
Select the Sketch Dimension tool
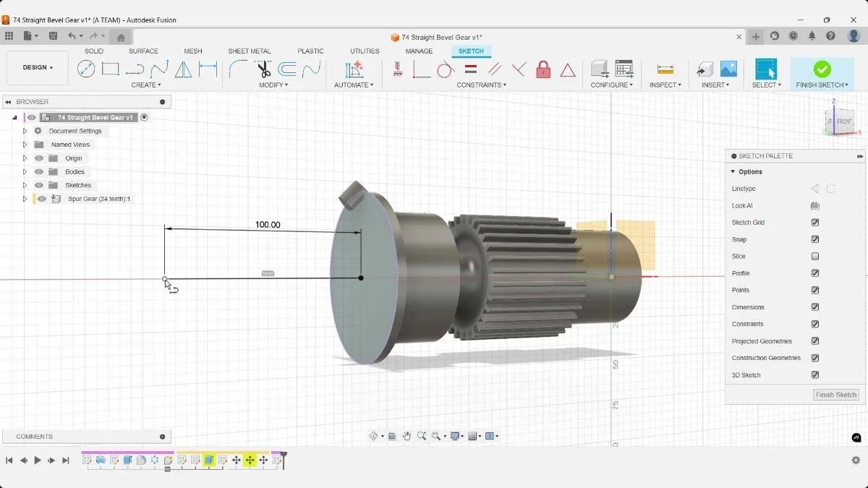click(x=208, y=69)
